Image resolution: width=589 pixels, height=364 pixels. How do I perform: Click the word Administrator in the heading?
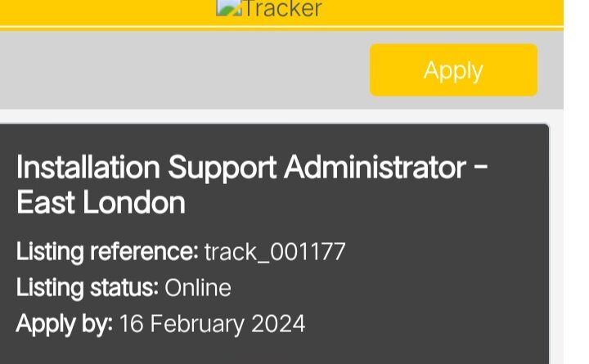(x=375, y=167)
